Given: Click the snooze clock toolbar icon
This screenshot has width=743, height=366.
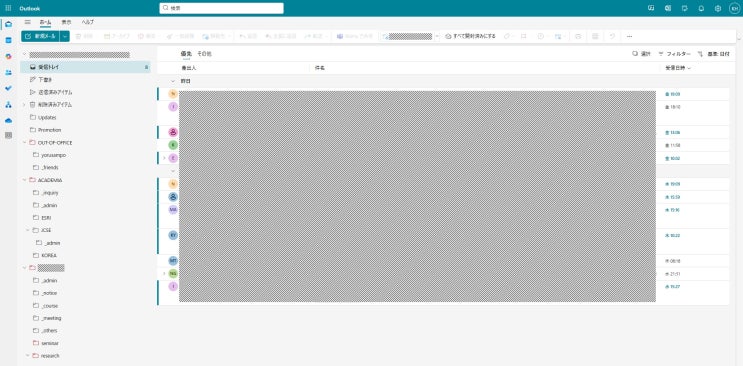Looking at the screenshot, I should tap(541, 36).
